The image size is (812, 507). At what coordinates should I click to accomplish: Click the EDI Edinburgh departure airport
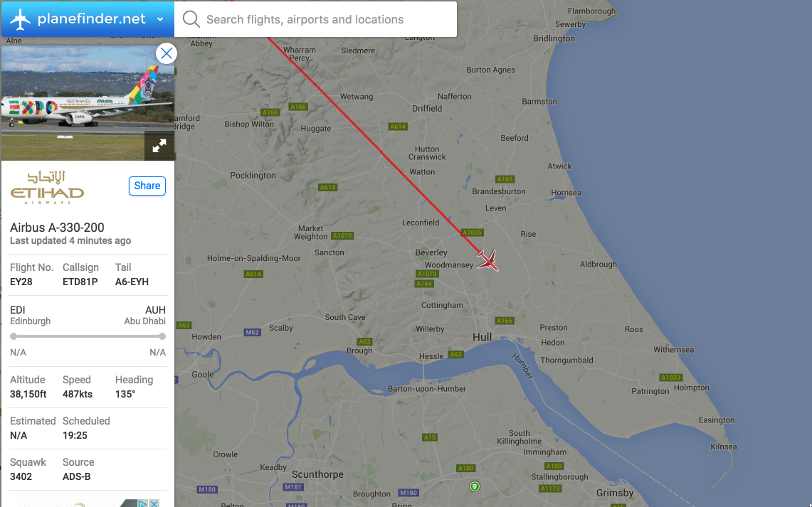(30, 315)
